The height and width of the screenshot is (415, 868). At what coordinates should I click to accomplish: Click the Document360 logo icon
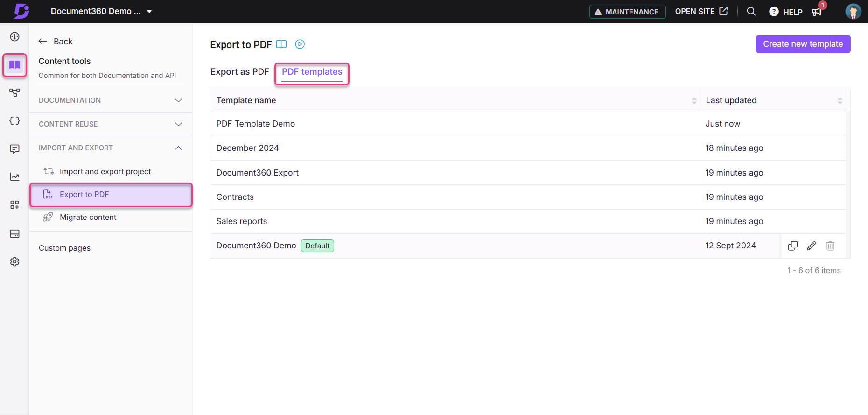(x=21, y=11)
